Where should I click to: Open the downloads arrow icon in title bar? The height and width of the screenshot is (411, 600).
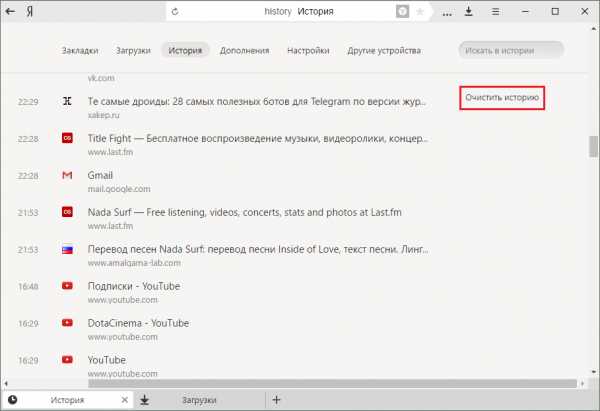click(x=468, y=12)
